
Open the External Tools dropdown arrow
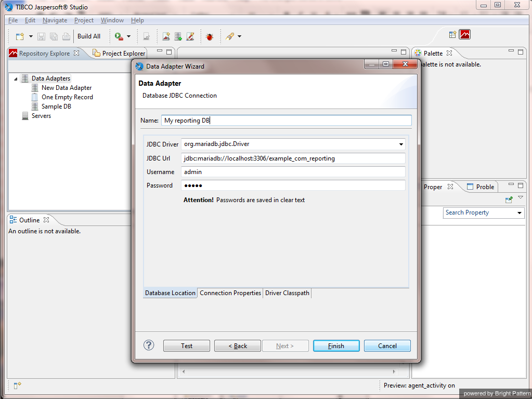(x=128, y=36)
